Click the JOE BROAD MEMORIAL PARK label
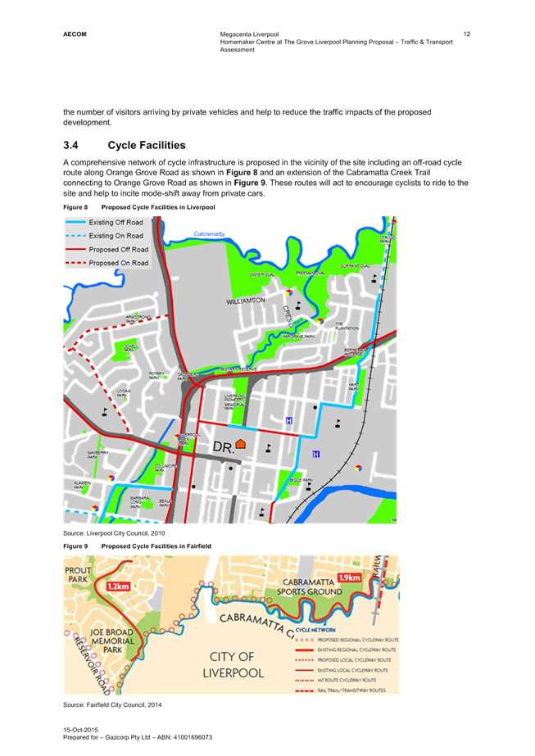Screen dimensions: 535x756 tap(112, 641)
